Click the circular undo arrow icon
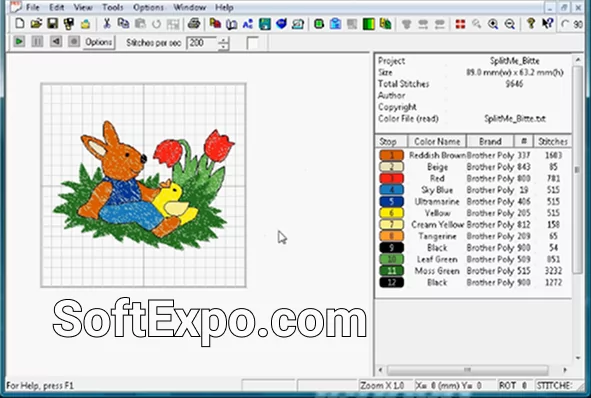This screenshot has height=398, width=591. 156,24
